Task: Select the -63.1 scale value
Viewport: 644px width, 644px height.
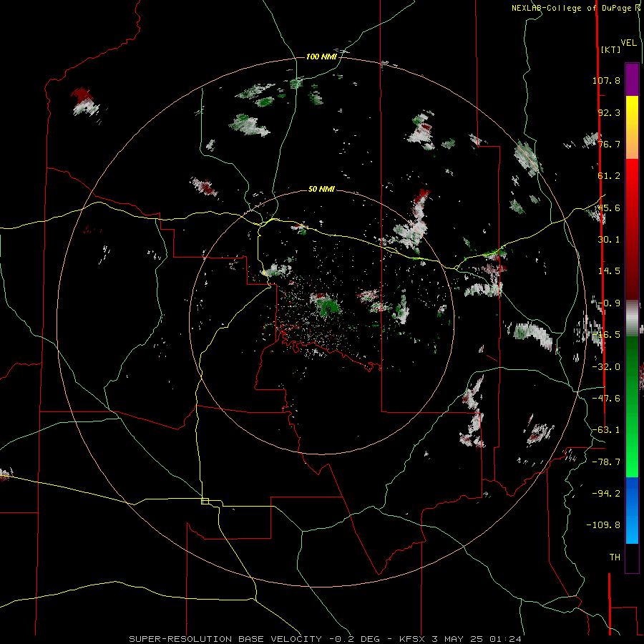Action: point(606,430)
